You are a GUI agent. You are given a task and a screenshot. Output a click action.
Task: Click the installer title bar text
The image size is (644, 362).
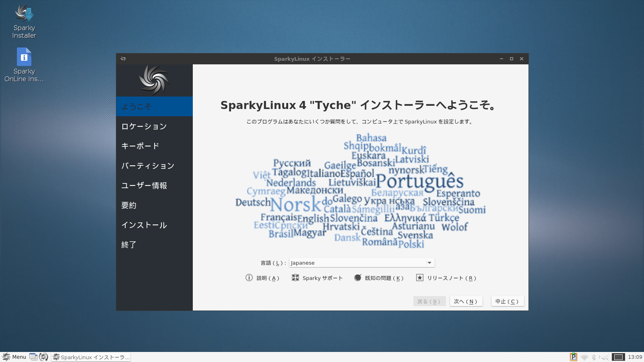312,59
